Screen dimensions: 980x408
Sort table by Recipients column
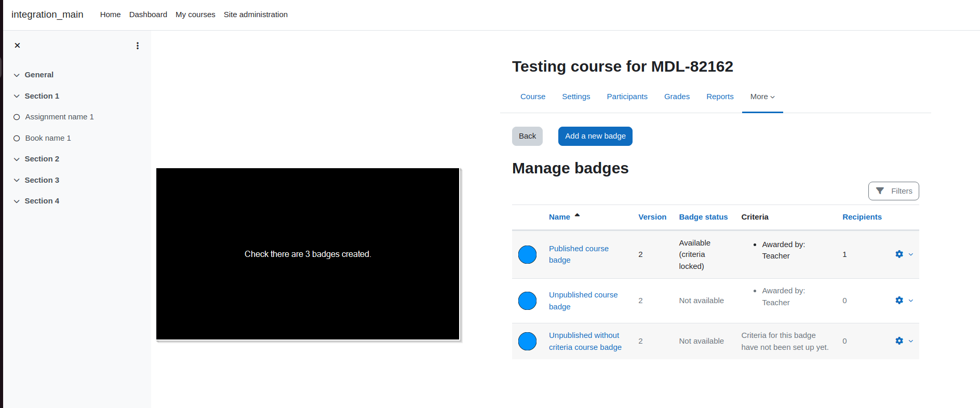(862, 217)
